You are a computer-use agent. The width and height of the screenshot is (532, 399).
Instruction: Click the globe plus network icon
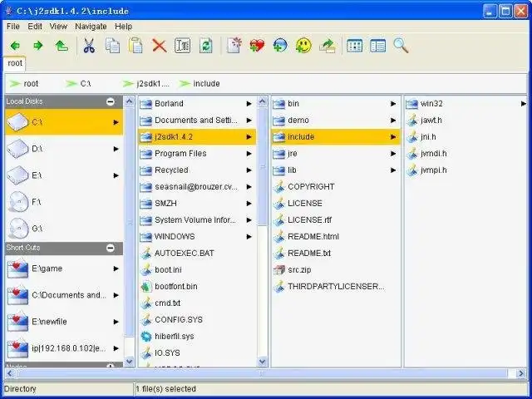pyautogui.click(x=280, y=46)
